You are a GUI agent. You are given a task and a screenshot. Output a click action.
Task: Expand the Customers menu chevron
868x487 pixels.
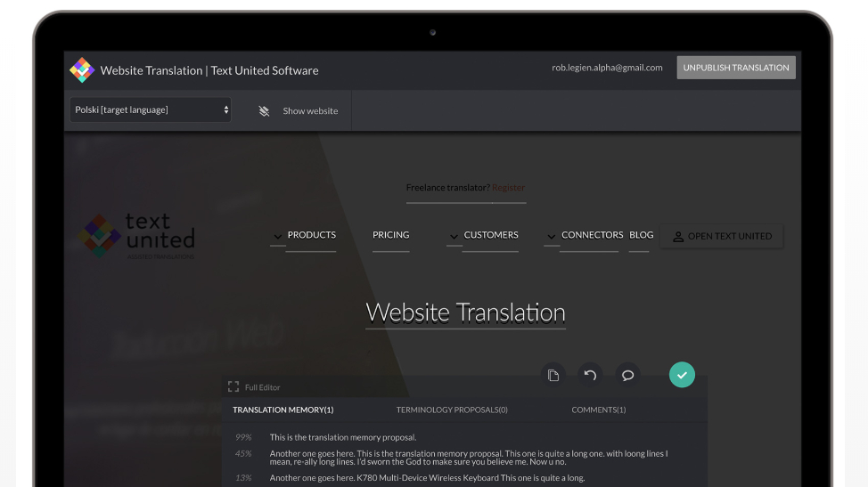coord(454,237)
